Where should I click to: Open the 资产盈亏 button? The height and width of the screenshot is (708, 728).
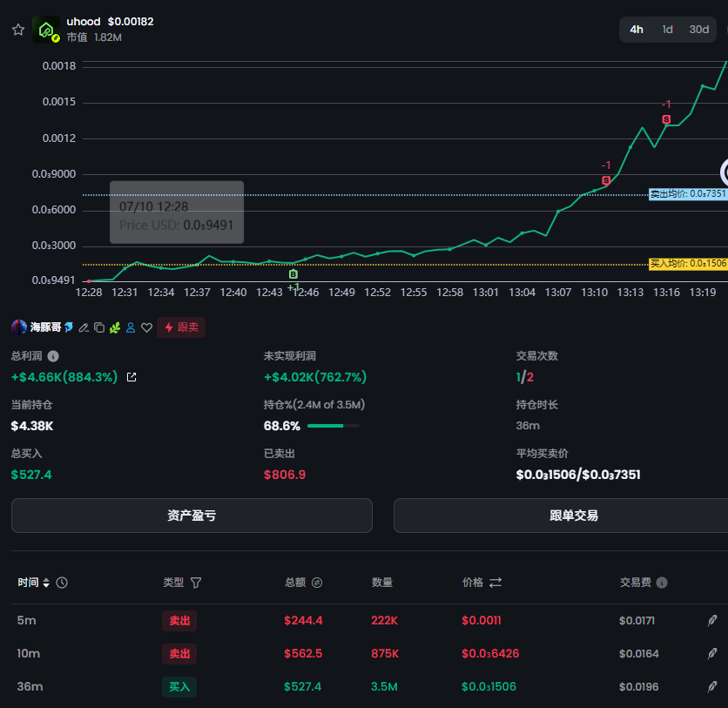pyautogui.click(x=192, y=516)
